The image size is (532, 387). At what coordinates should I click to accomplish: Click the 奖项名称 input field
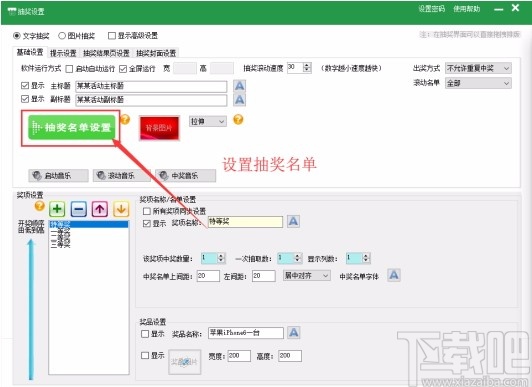(x=245, y=222)
